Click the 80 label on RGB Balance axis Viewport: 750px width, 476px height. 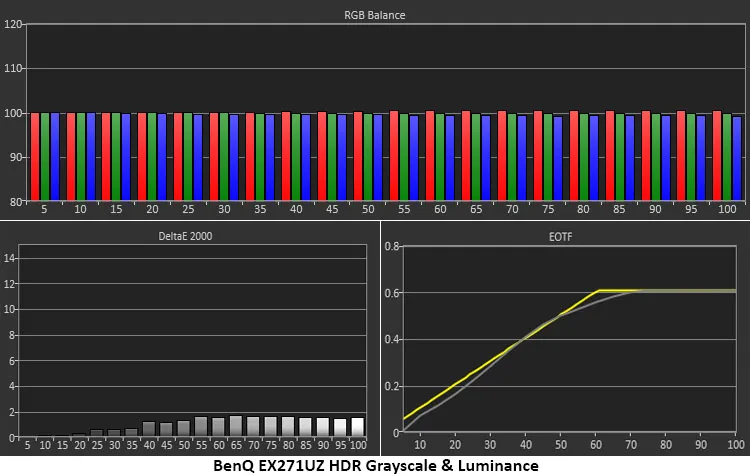(16, 201)
